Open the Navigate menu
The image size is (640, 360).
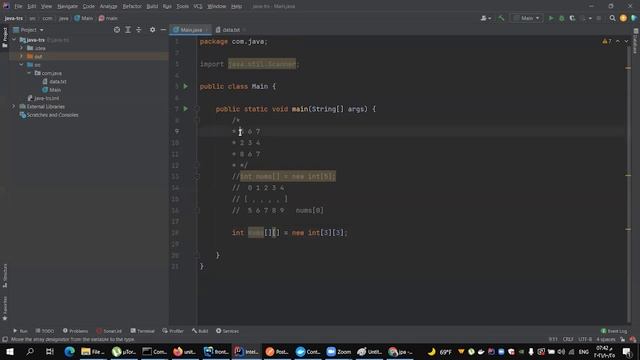tap(67, 6)
